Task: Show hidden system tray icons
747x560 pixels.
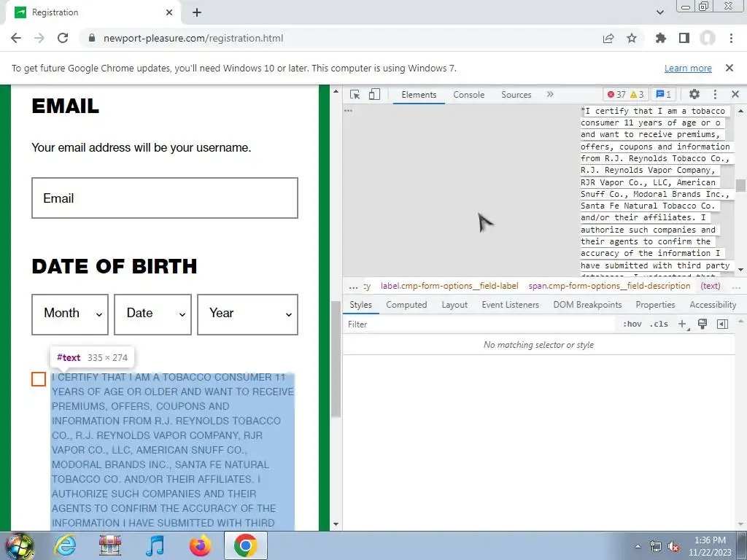Action: point(638,546)
